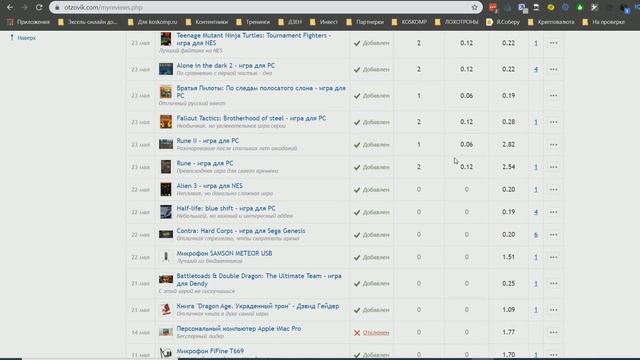The image size is (640, 360).
Task: Open comments count for Fallout Tactics row
Action: point(536,122)
